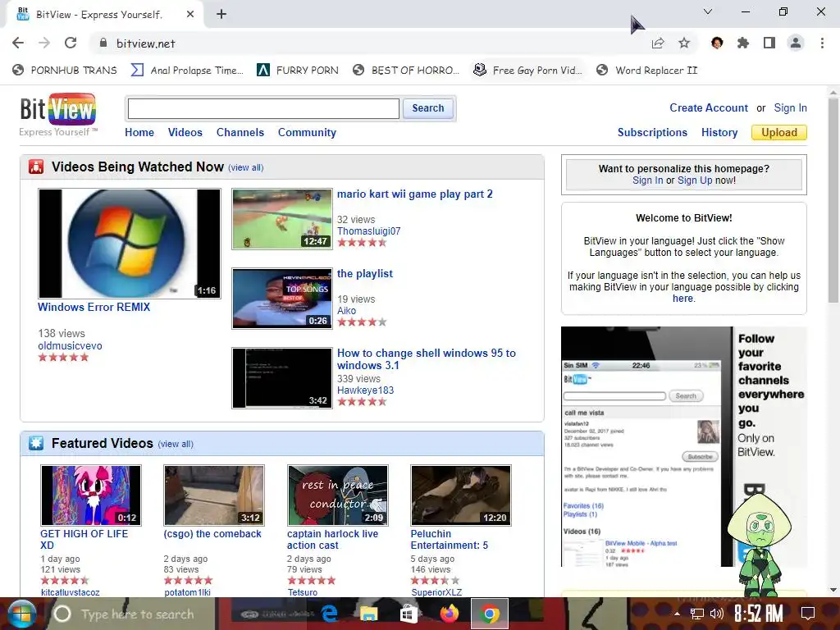Click the network tray icon

click(x=696, y=614)
